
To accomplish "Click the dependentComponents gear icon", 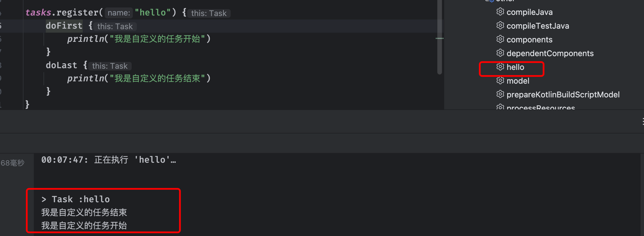I will click(x=500, y=53).
